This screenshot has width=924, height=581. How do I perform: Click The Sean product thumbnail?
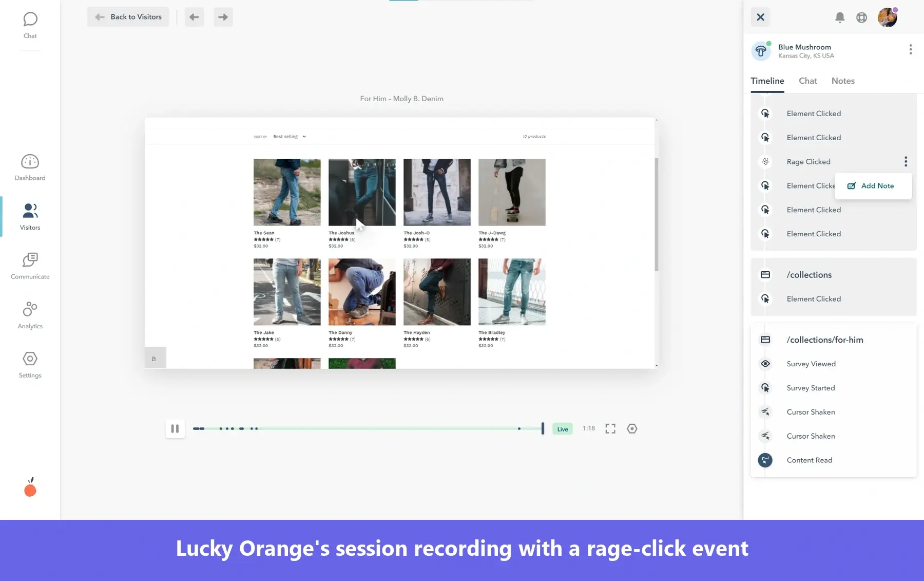point(287,192)
